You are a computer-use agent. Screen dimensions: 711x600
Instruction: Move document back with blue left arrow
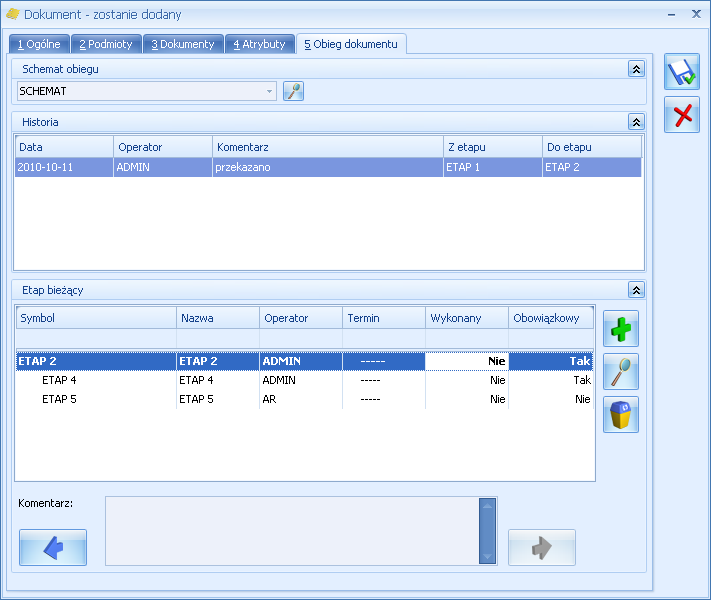coord(53,547)
